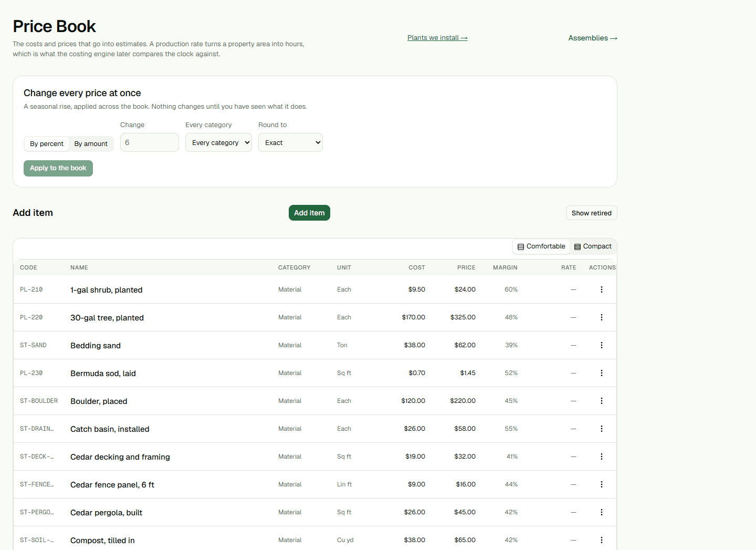
Task: Click the Name column header
Action: coord(79,267)
